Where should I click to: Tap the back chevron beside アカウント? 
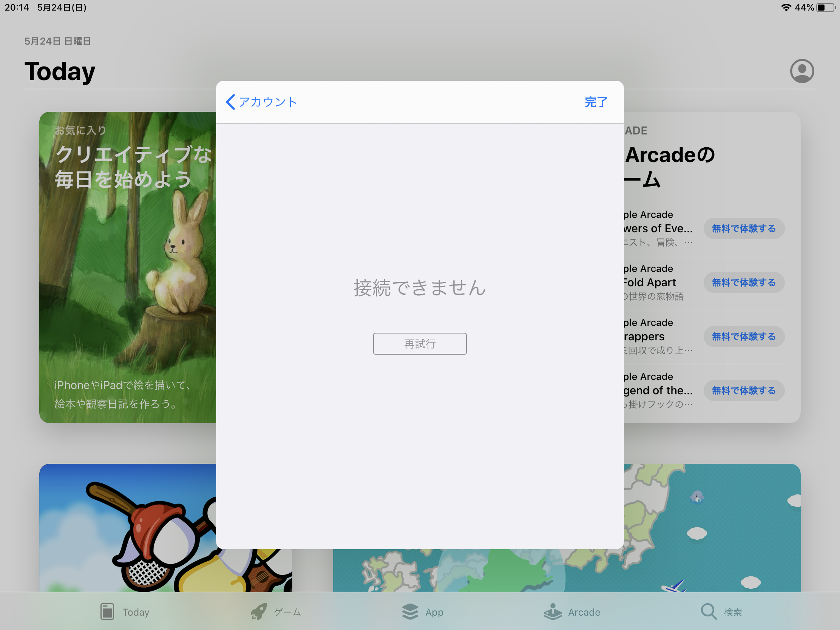(230, 102)
